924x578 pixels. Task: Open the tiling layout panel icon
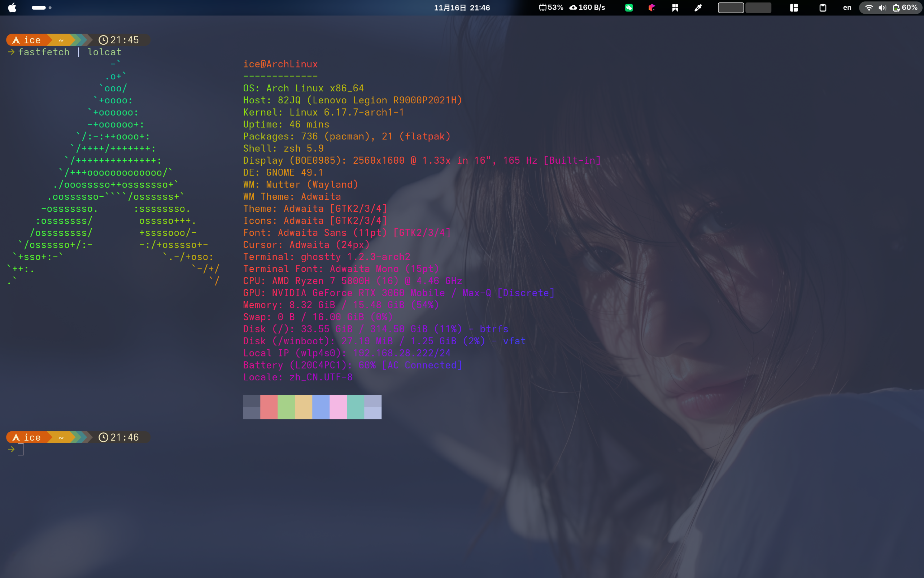tap(794, 8)
